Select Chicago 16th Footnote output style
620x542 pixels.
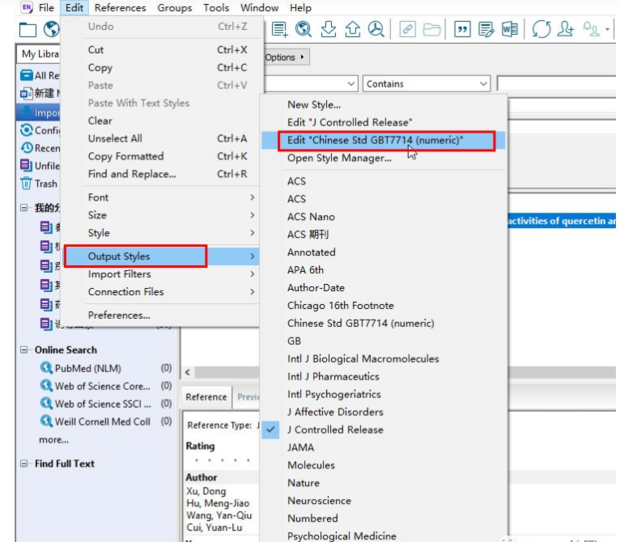coord(383,306)
